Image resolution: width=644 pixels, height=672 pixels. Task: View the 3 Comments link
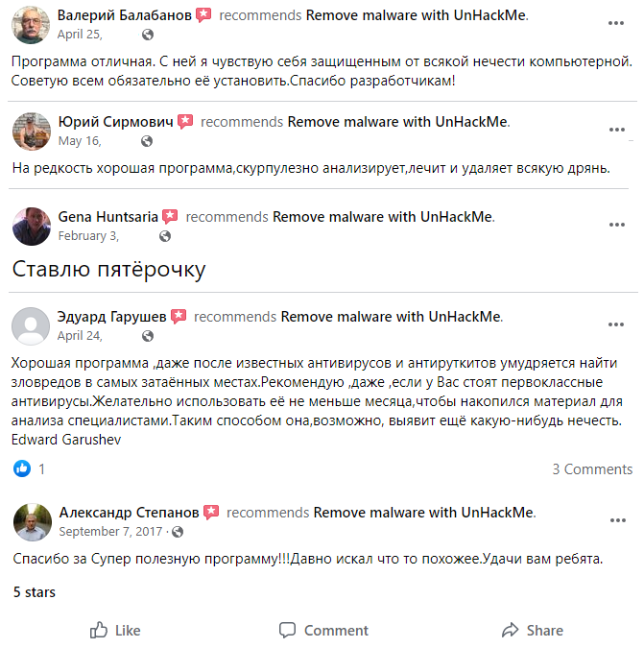591,469
